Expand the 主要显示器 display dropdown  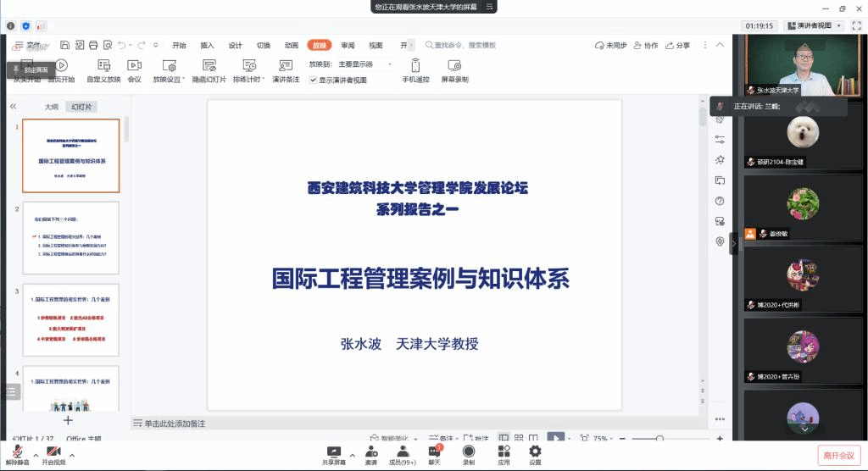pyautogui.click(x=364, y=64)
